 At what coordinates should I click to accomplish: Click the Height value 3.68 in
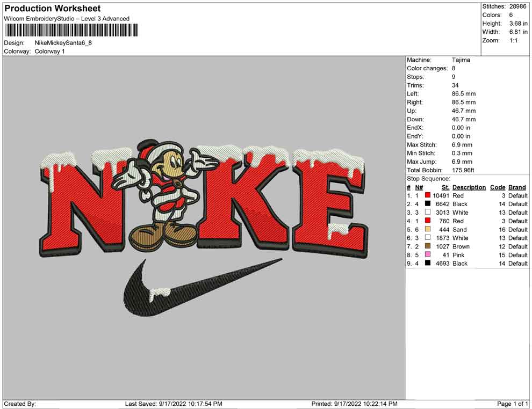tap(519, 24)
